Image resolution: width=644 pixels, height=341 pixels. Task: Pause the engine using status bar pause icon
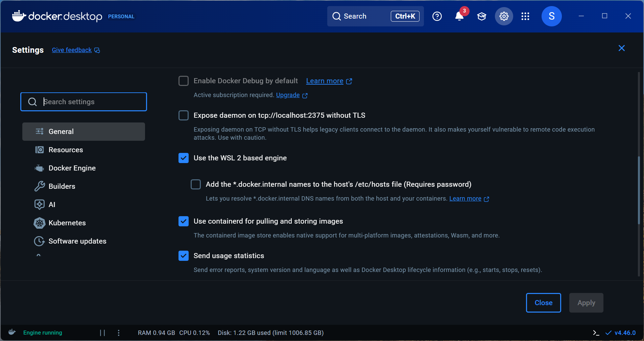tap(102, 333)
